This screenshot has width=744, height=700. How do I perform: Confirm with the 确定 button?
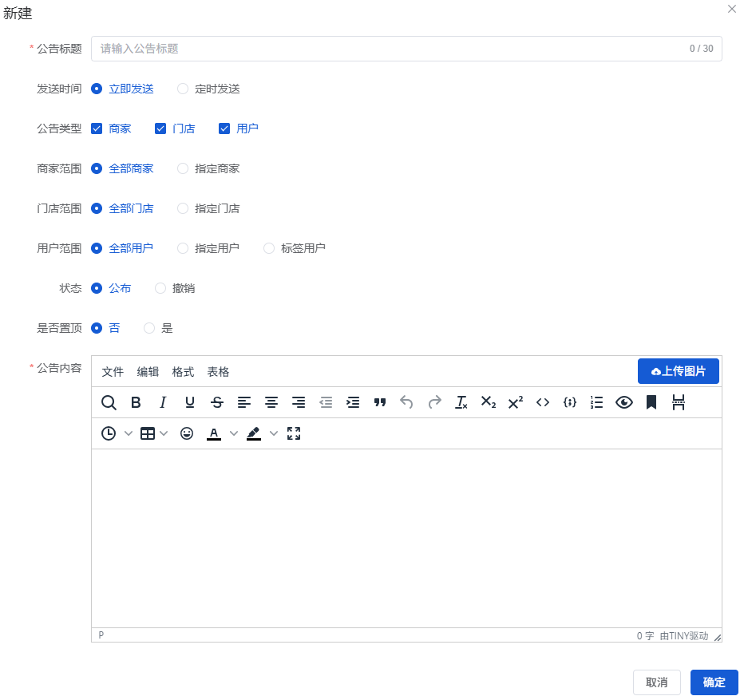(x=714, y=682)
